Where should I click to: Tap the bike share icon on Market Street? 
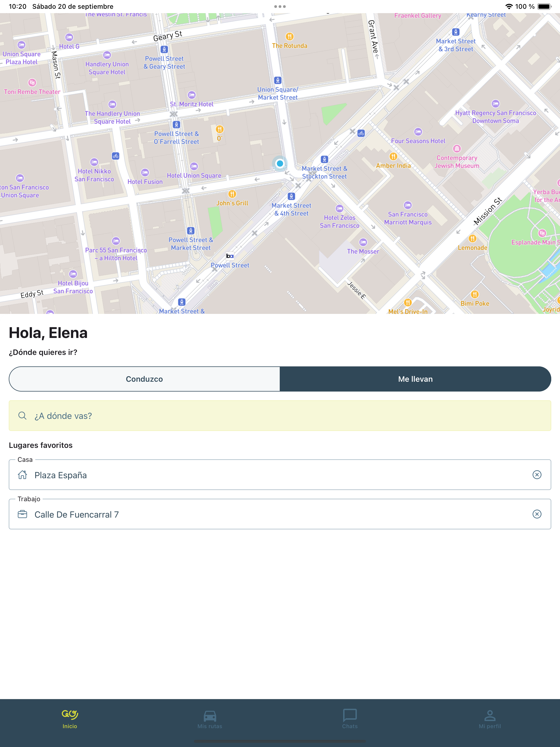point(361,133)
